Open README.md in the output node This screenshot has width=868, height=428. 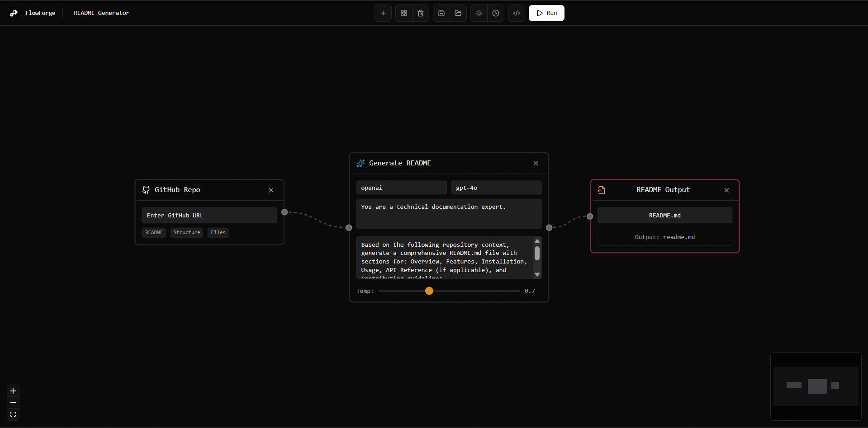(x=664, y=215)
